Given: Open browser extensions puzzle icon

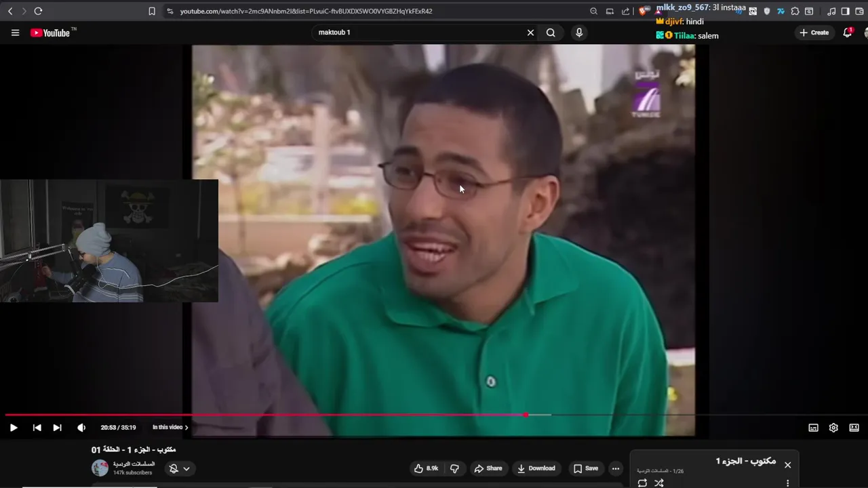Looking at the screenshot, I should click(x=795, y=11).
